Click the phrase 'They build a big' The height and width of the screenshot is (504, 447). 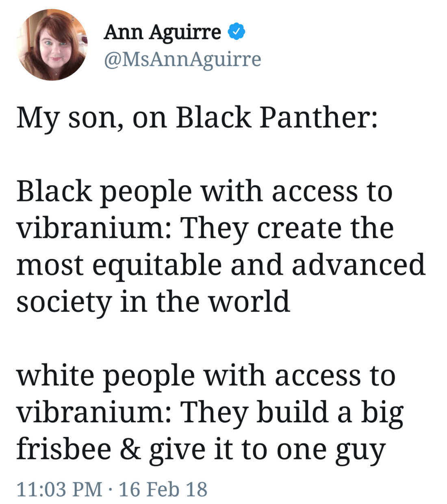291,412
